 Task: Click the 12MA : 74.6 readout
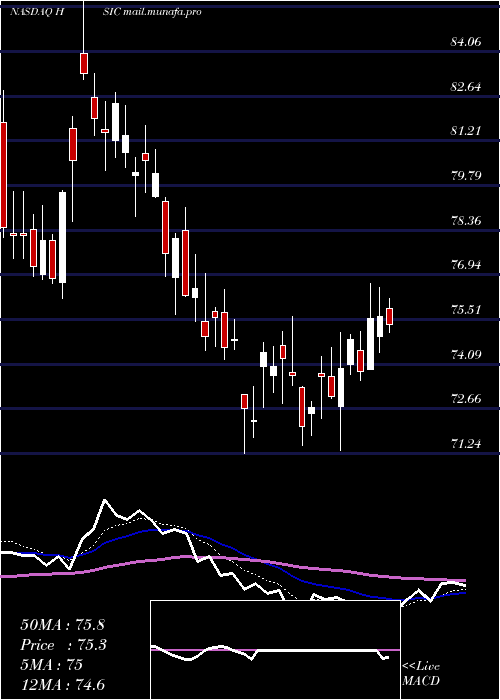62,685
